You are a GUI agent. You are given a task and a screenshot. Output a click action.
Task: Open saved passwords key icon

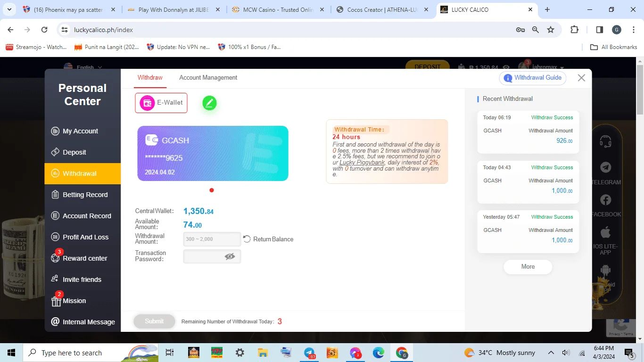tap(520, 30)
